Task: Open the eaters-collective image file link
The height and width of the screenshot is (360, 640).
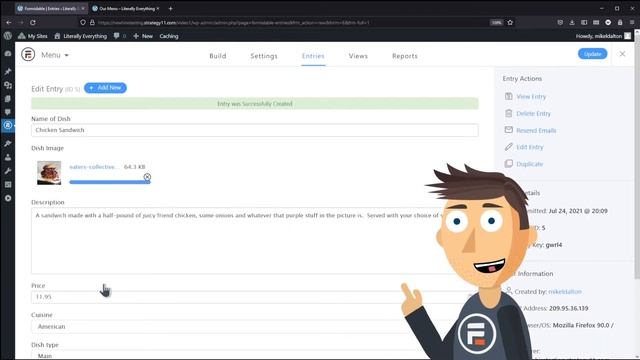Action: tap(94, 167)
